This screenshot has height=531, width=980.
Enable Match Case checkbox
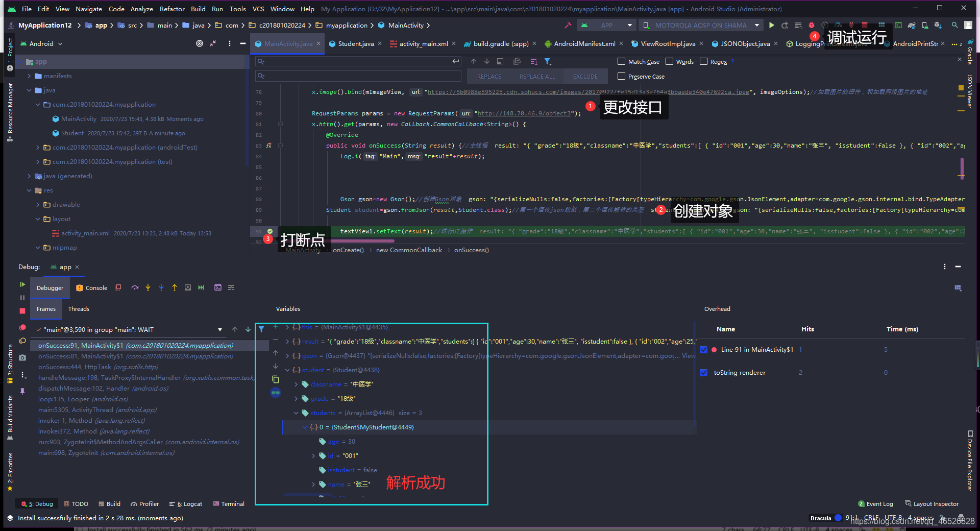(x=622, y=61)
